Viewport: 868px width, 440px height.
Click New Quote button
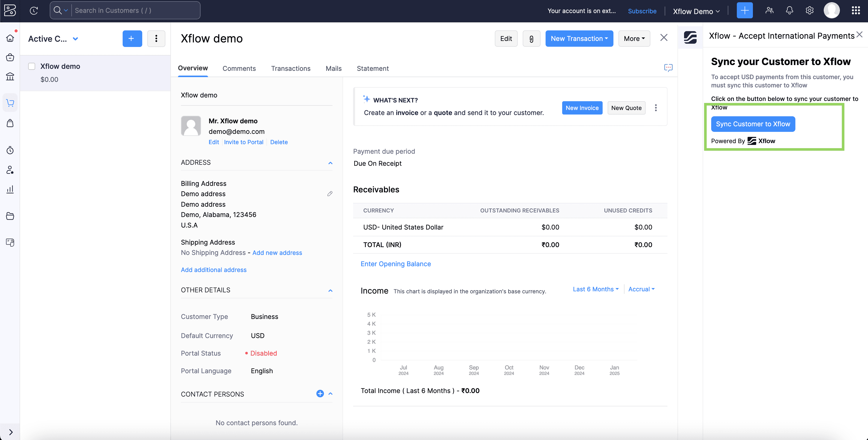626,108
